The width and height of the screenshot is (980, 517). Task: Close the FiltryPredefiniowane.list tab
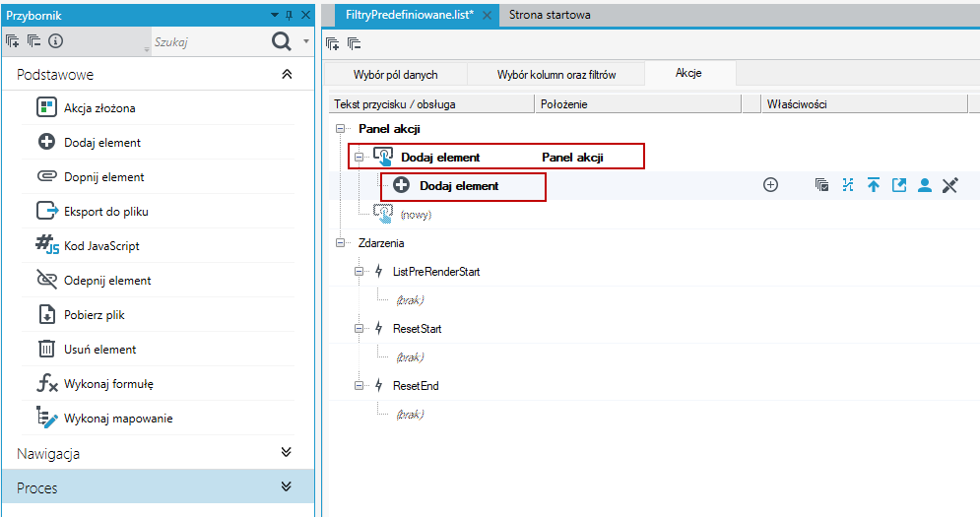click(x=487, y=16)
